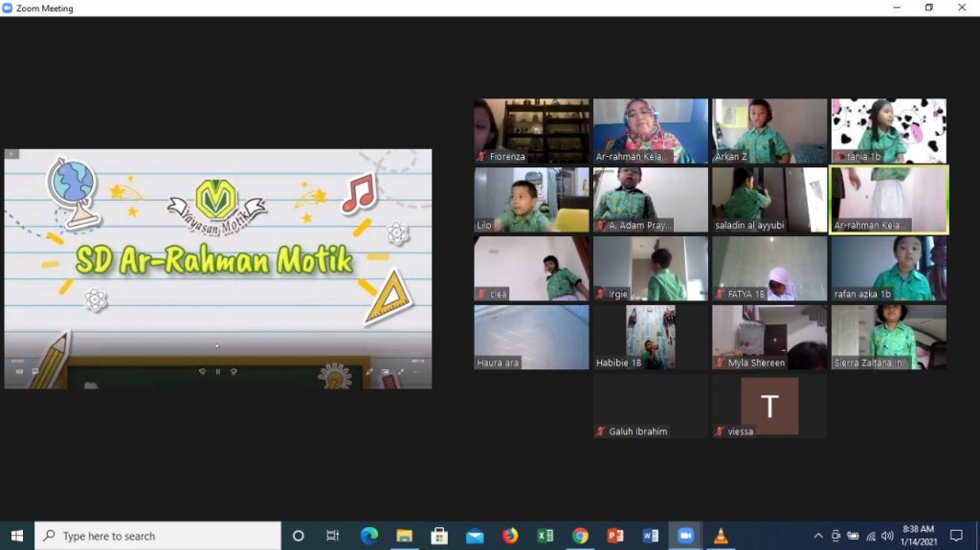Pause the shared video playback
This screenshot has width=980, height=550.
coord(218,371)
